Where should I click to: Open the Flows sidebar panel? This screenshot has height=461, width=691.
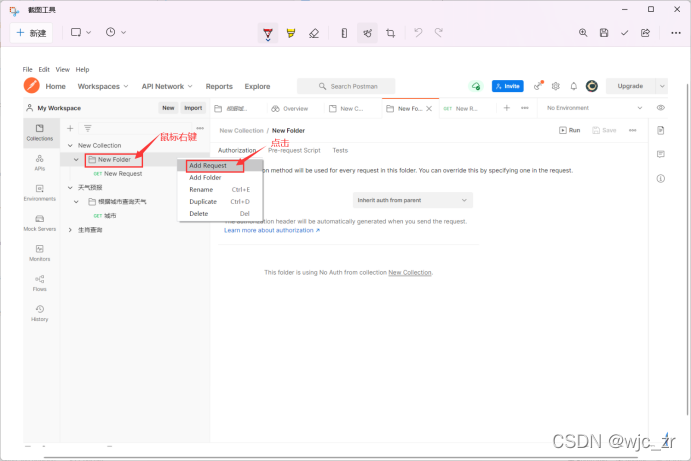click(x=40, y=283)
